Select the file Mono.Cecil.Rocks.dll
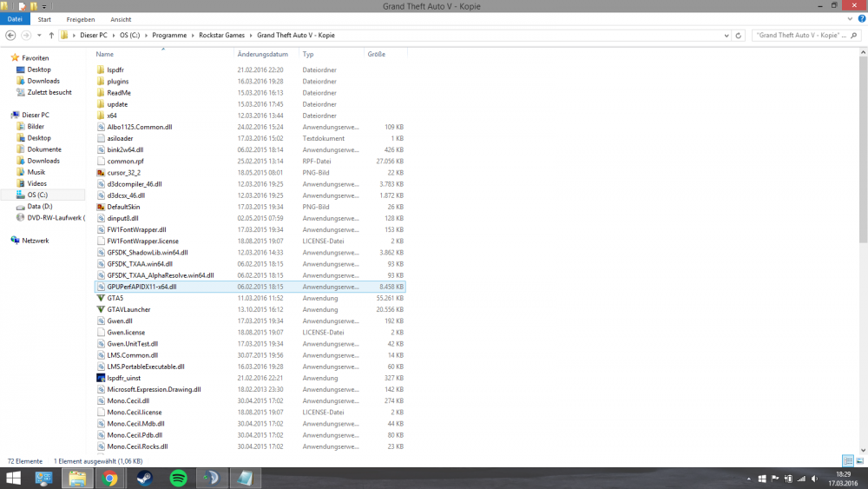 (x=137, y=446)
